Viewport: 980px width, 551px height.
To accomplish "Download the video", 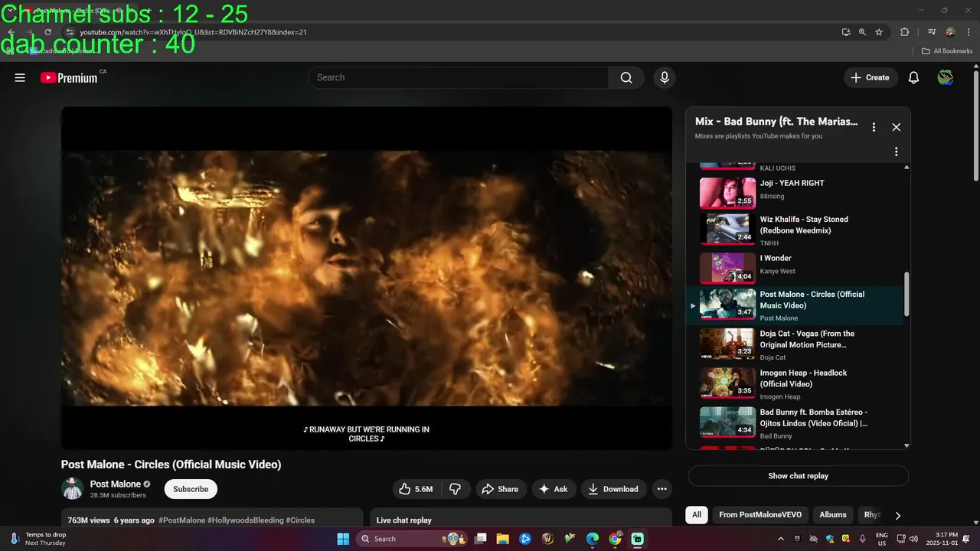I will pos(614,489).
